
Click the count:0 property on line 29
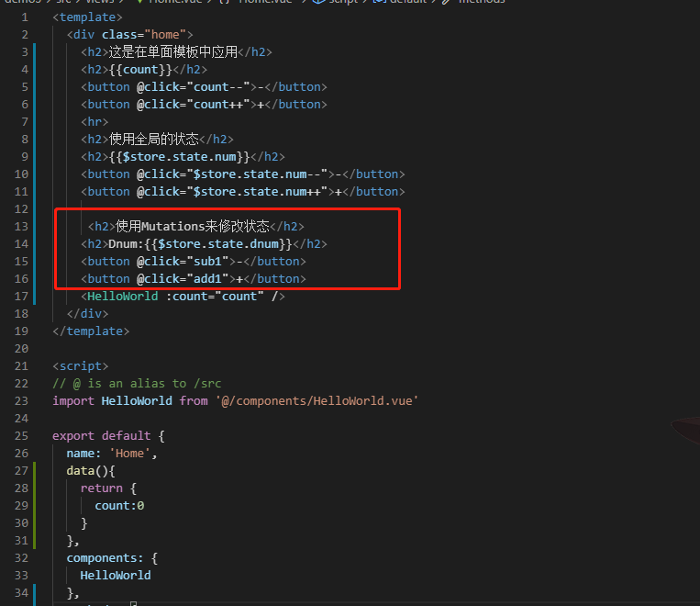119,505
